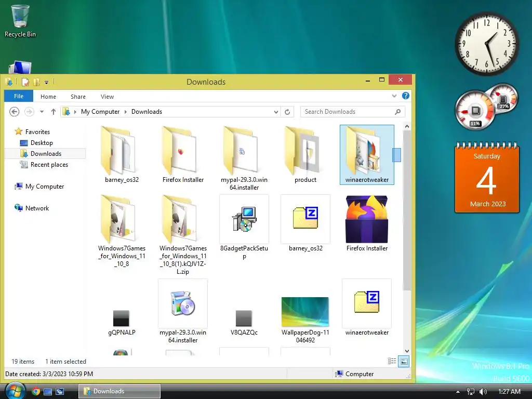The image size is (532, 399).
Task: Open the View ribbon tab
Action: tap(107, 97)
